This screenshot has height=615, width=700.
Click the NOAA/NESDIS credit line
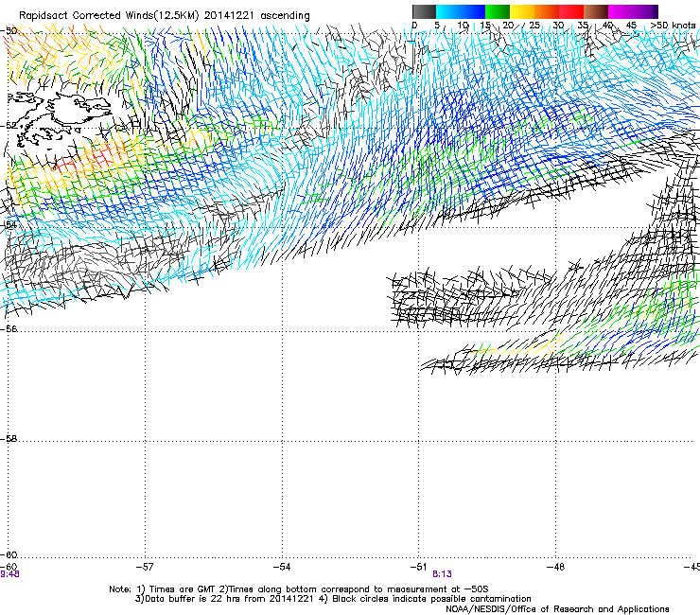[x=557, y=609]
